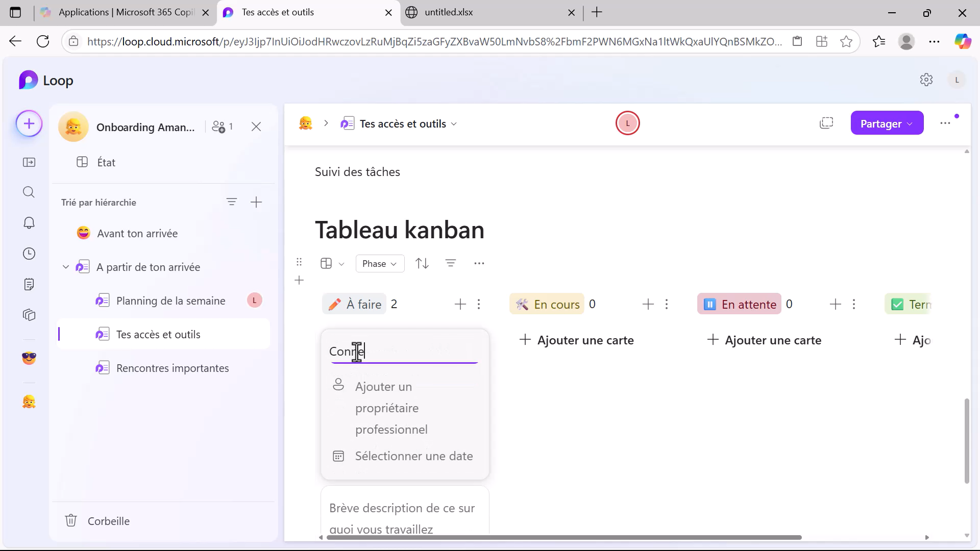This screenshot has height=551, width=980.
Task: Open the Corbeille at the sidebar bottom
Action: [x=98, y=521]
